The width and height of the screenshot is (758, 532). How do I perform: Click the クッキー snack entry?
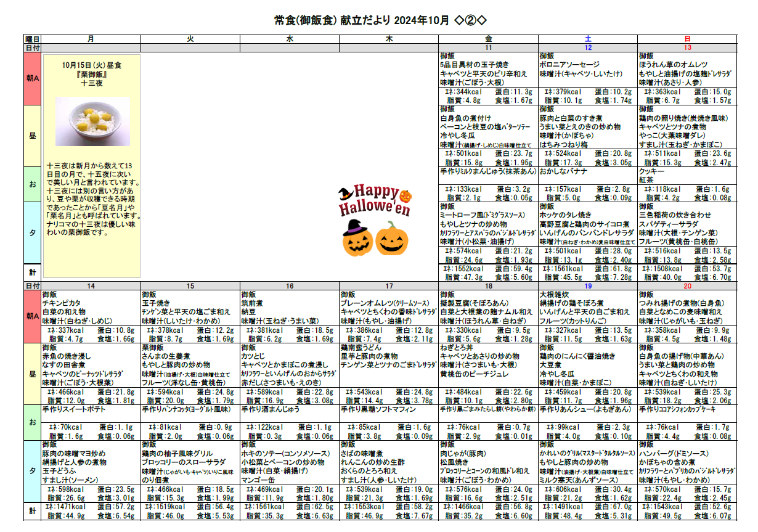click(x=652, y=171)
